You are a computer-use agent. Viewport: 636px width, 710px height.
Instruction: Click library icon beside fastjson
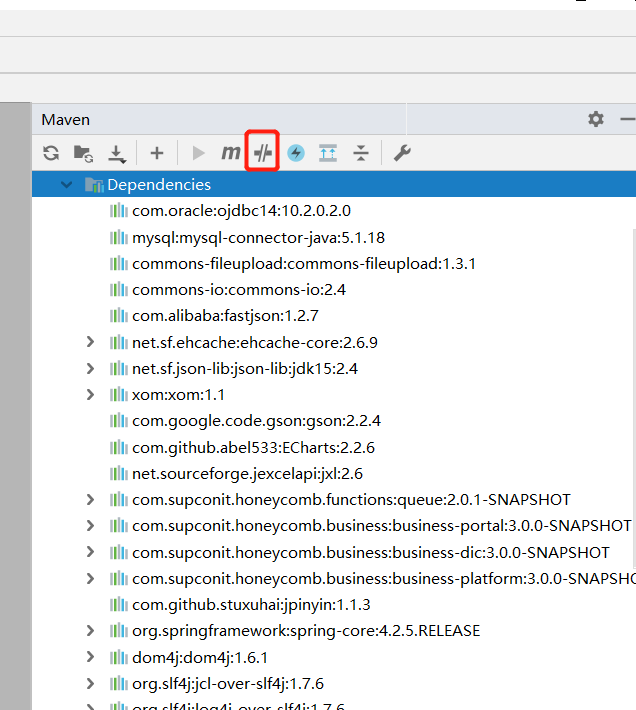pos(119,316)
